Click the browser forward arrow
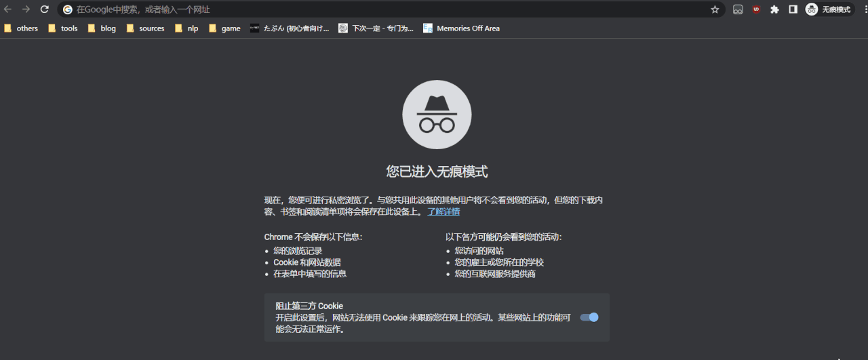Image resolution: width=868 pixels, height=360 pixels. 26,9
